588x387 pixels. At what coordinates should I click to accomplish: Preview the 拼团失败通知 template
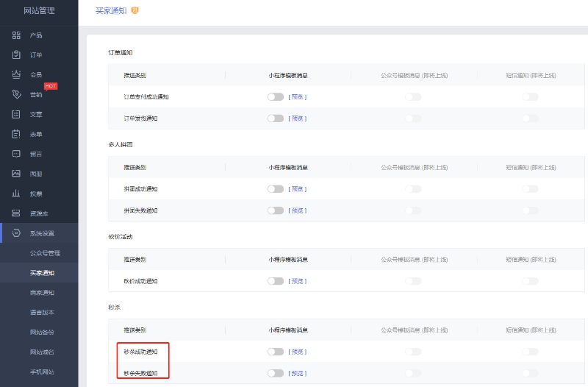pyautogui.click(x=298, y=210)
